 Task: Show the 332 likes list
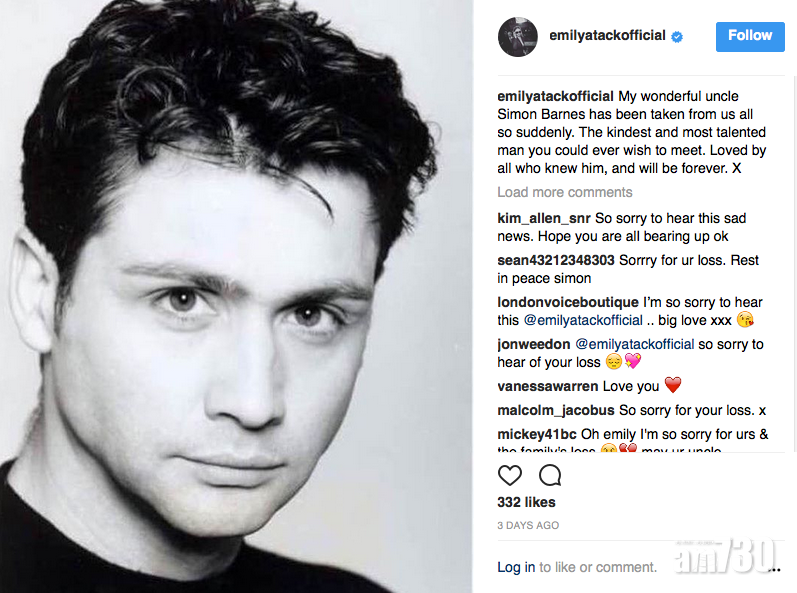526,502
